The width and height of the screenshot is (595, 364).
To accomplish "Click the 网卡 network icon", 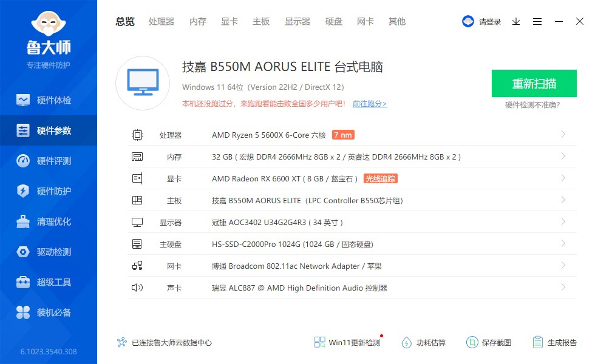I will [137, 266].
